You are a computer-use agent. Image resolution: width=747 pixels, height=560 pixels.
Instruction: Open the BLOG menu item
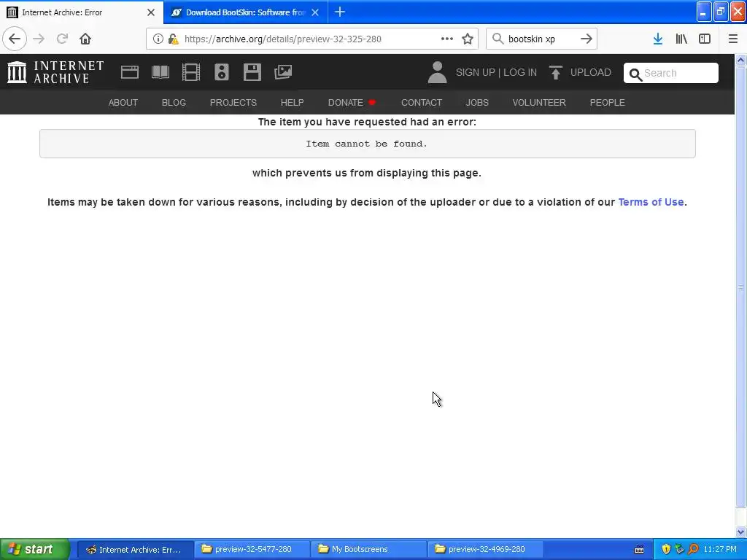[174, 102]
